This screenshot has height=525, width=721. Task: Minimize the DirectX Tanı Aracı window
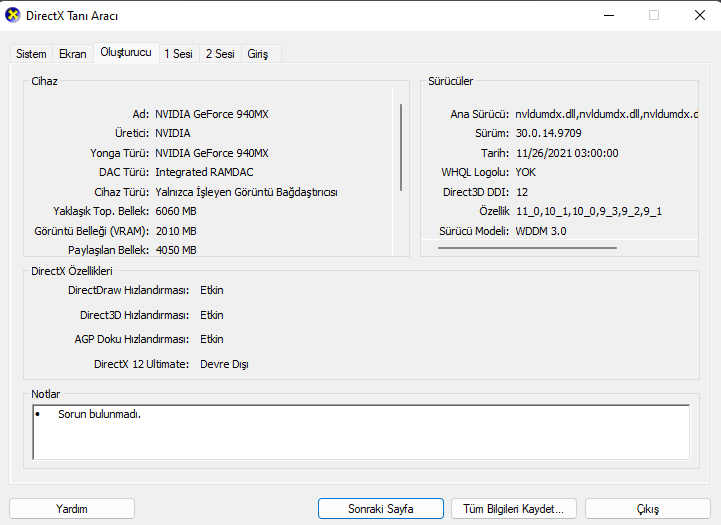point(609,15)
